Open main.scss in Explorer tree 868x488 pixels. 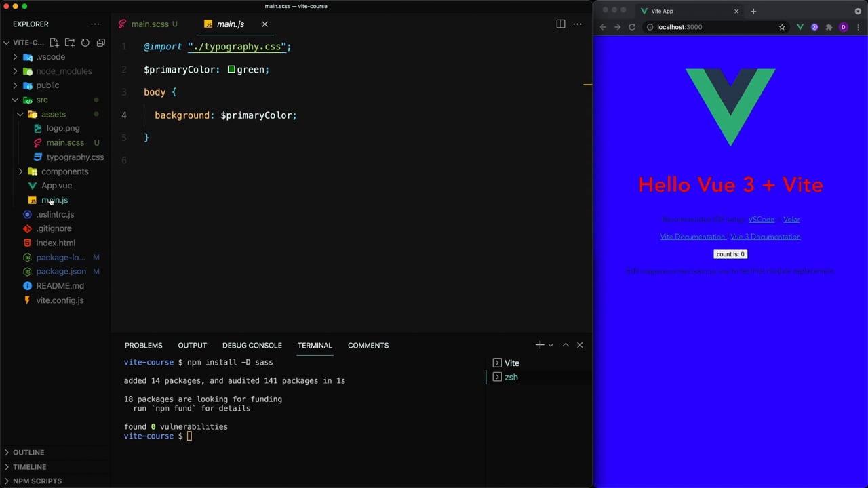click(x=65, y=142)
